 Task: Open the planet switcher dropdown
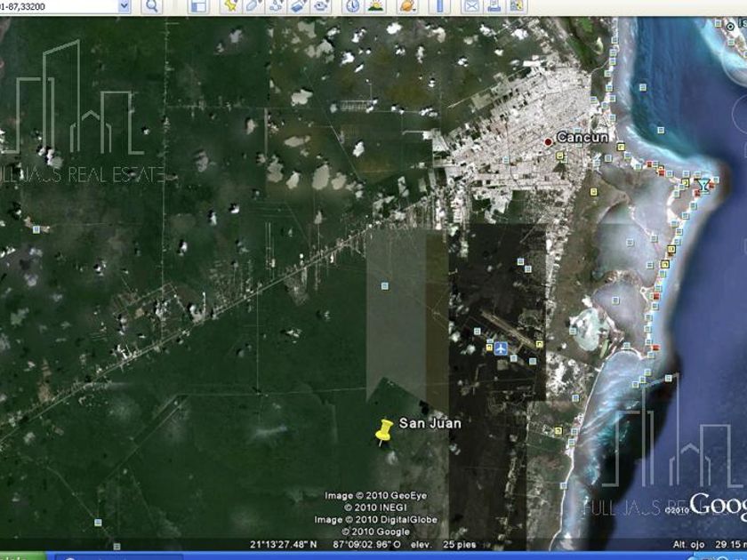(407, 5)
